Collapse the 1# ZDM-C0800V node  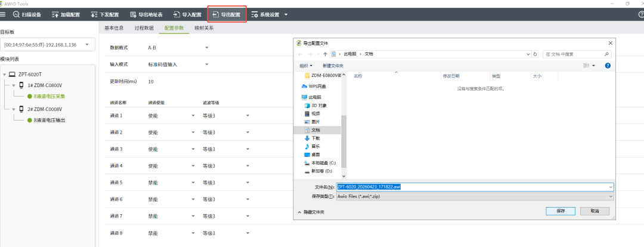[14, 85]
